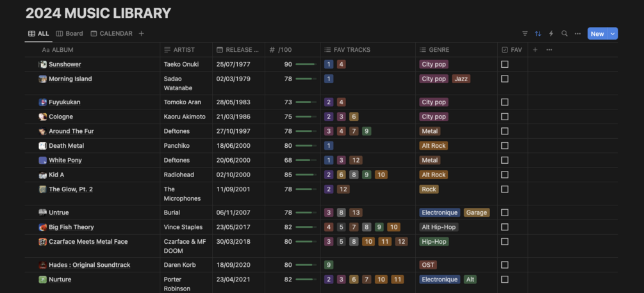Image resolution: width=644 pixels, height=293 pixels.
Task: Open the ARTIST column header menu
Action: [x=186, y=50]
